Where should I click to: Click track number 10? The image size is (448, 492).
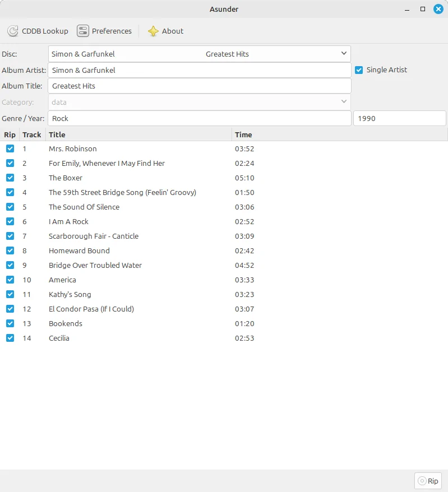tap(27, 280)
